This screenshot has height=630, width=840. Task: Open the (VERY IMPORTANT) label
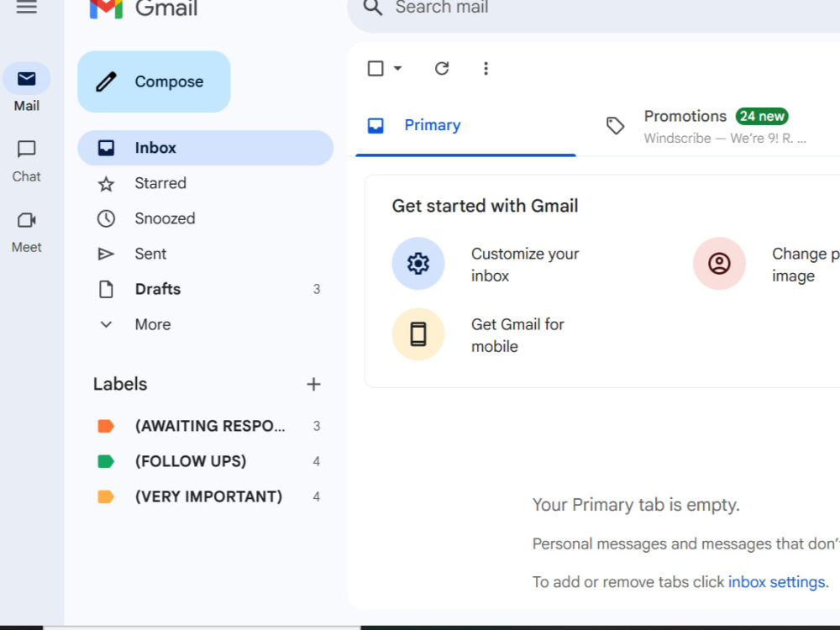(205, 496)
